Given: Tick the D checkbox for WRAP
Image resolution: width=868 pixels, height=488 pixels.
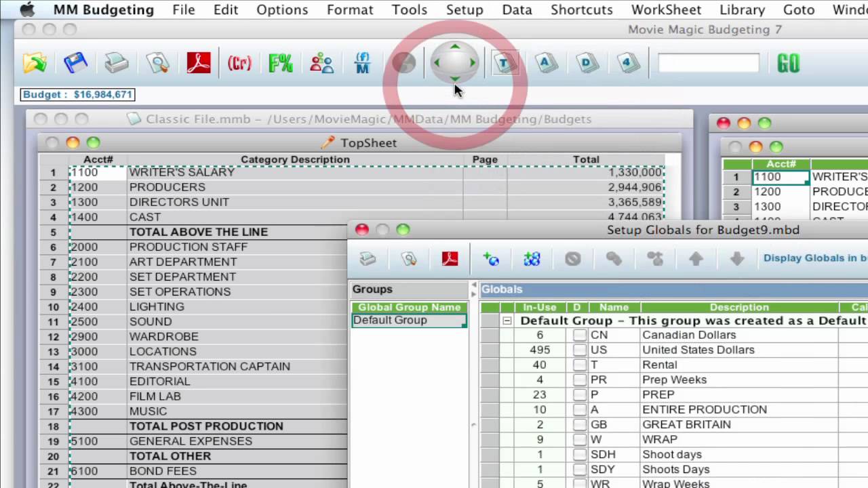Looking at the screenshot, I should click(x=579, y=439).
